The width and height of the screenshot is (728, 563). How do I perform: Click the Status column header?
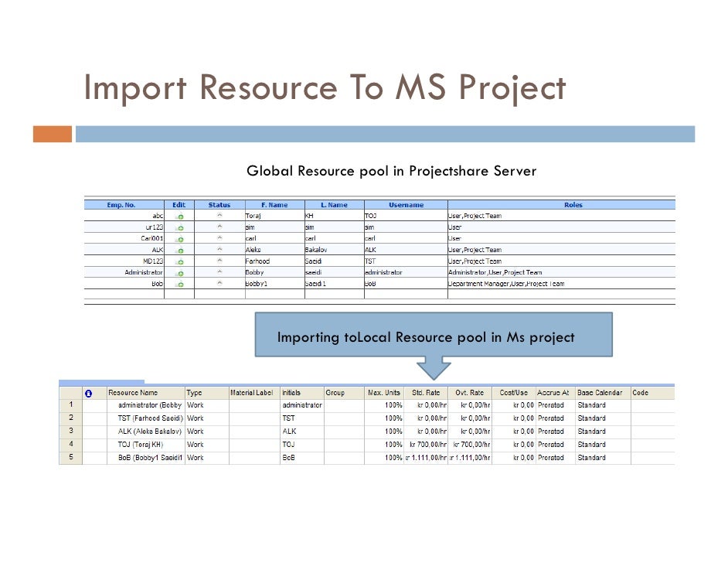coord(219,205)
